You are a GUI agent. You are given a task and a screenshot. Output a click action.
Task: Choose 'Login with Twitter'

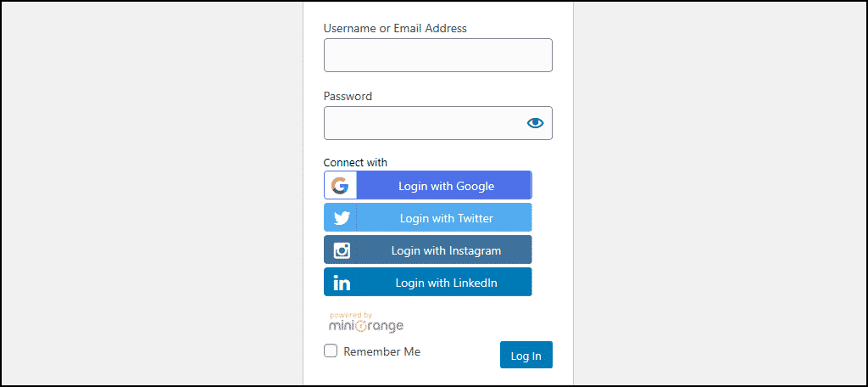(428, 217)
